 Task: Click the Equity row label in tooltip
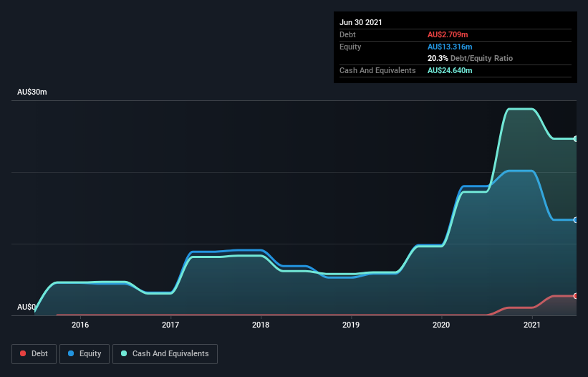(350, 47)
